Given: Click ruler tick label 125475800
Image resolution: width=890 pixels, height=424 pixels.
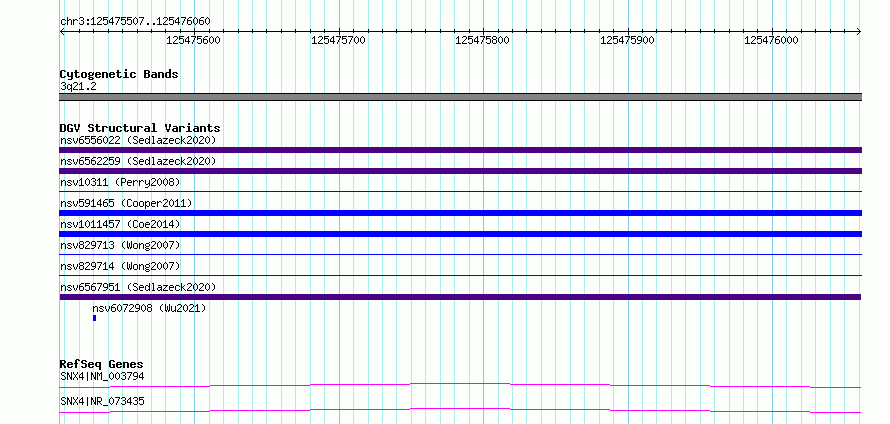Looking at the screenshot, I should [x=482, y=40].
